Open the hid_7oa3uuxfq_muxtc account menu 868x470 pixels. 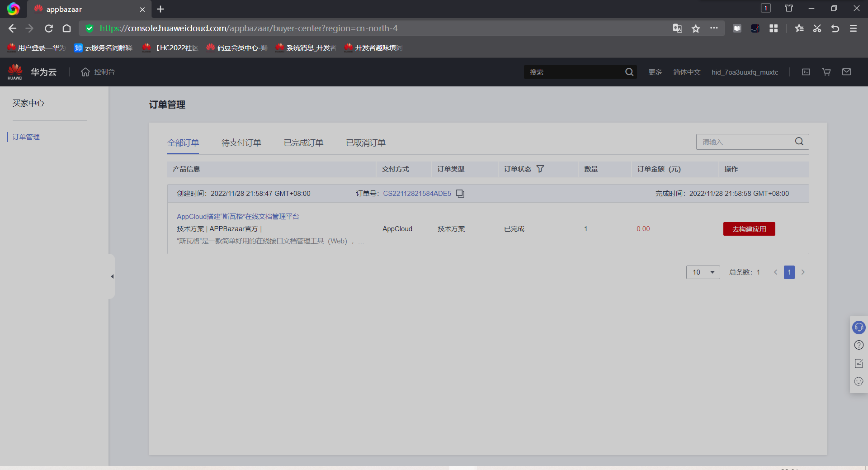pos(745,72)
